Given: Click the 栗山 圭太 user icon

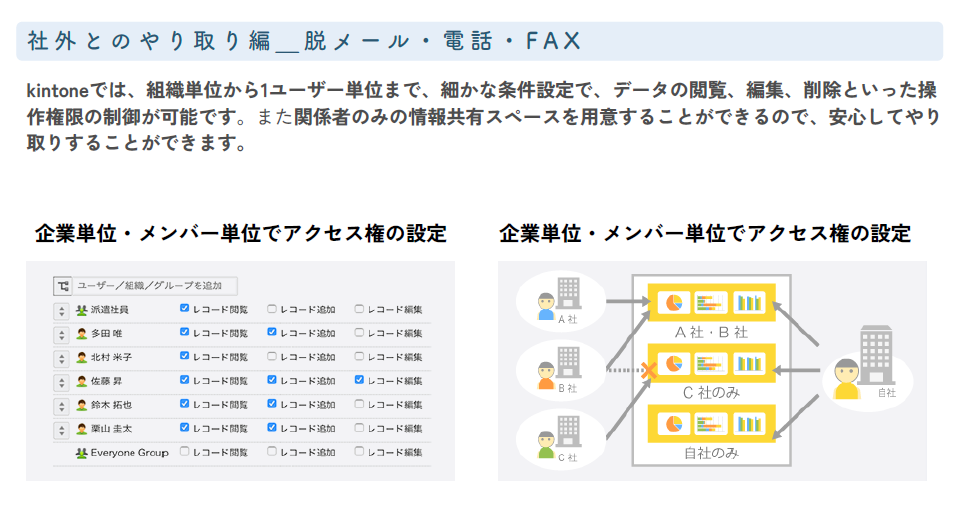Looking at the screenshot, I should click(81, 429).
